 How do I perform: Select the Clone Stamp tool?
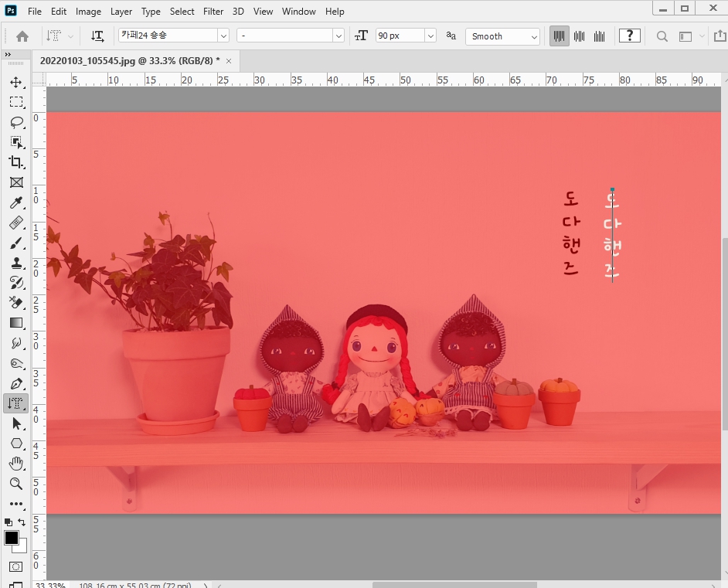(x=16, y=263)
